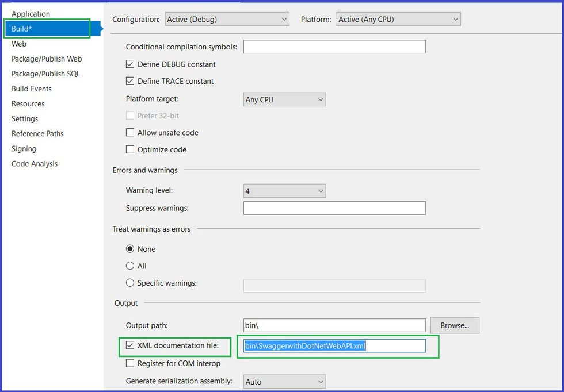Check the Optimize code option
The height and width of the screenshot is (392, 564).
130,149
